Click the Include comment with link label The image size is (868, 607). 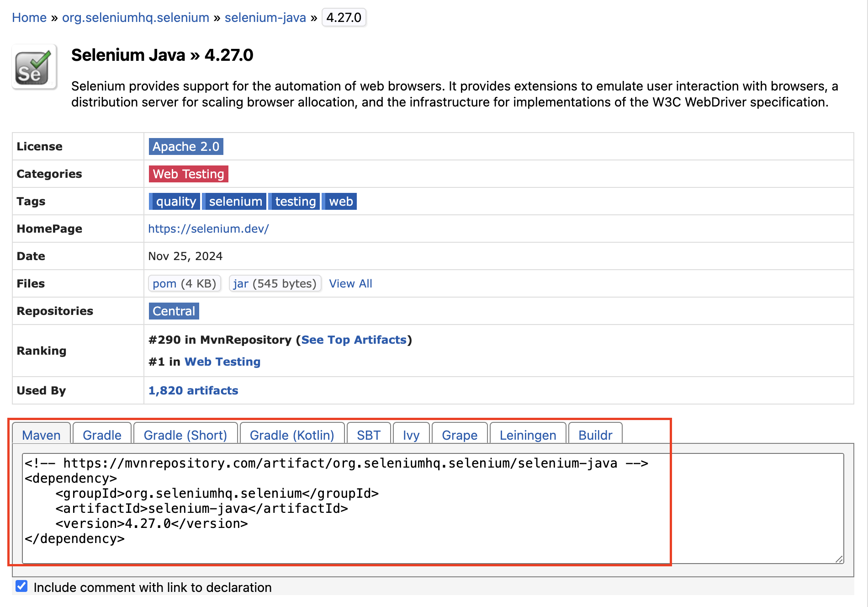click(x=153, y=587)
